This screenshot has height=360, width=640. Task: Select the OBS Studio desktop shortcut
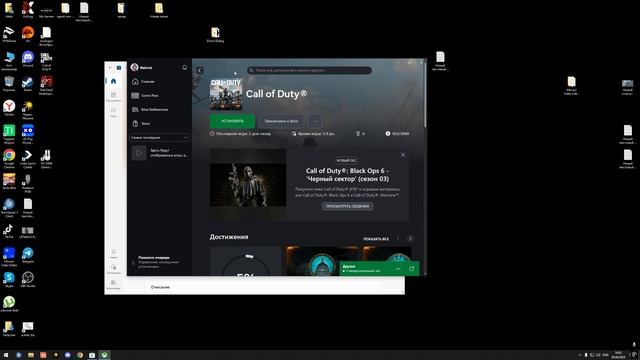pos(28,280)
